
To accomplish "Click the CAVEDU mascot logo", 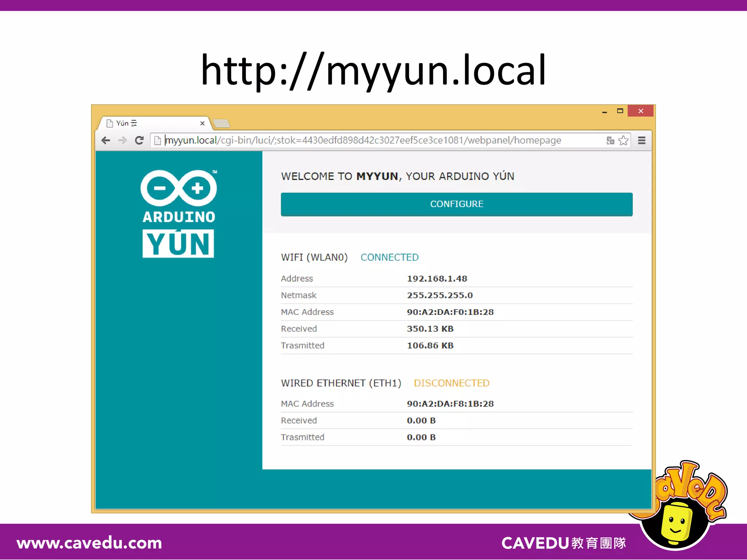I will (678, 505).
